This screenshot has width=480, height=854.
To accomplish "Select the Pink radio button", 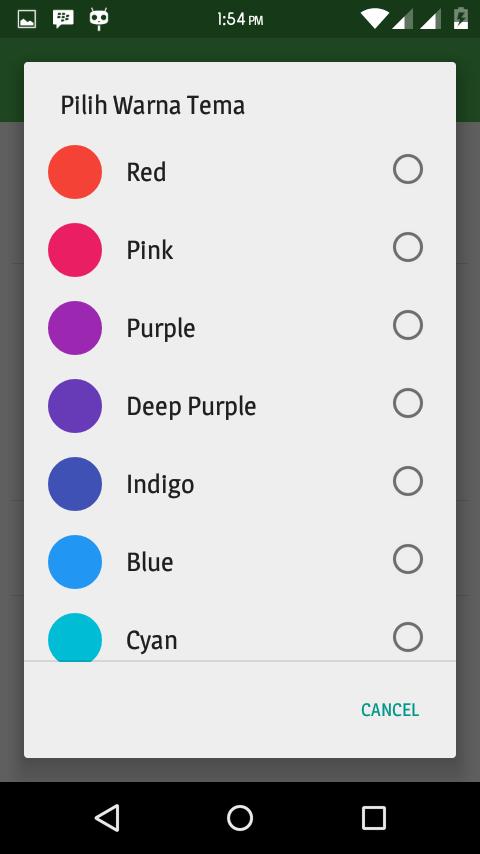I will click(408, 247).
